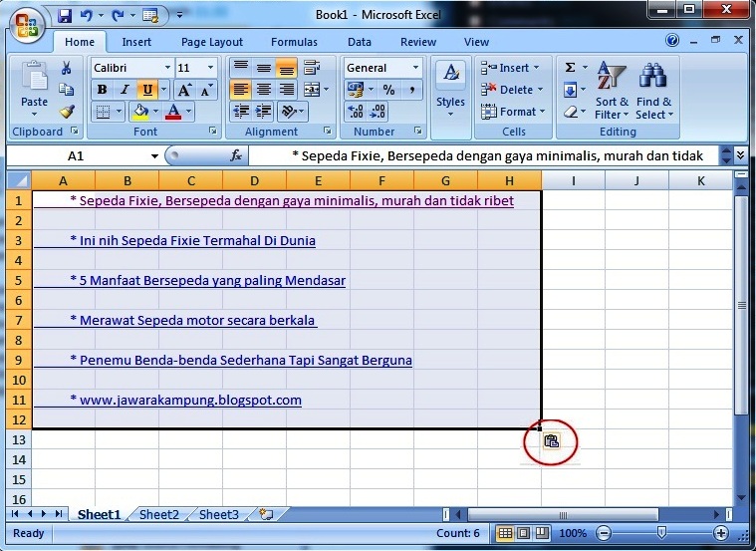Switch to Page Layout view in status bar
The width and height of the screenshot is (756, 551).
pos(524,533)
